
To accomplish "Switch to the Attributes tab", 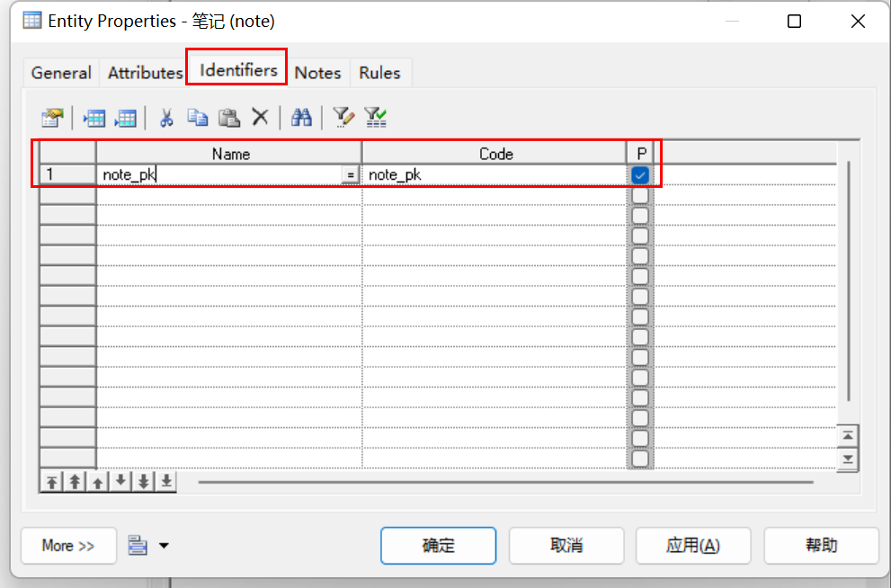I will 144,72.
